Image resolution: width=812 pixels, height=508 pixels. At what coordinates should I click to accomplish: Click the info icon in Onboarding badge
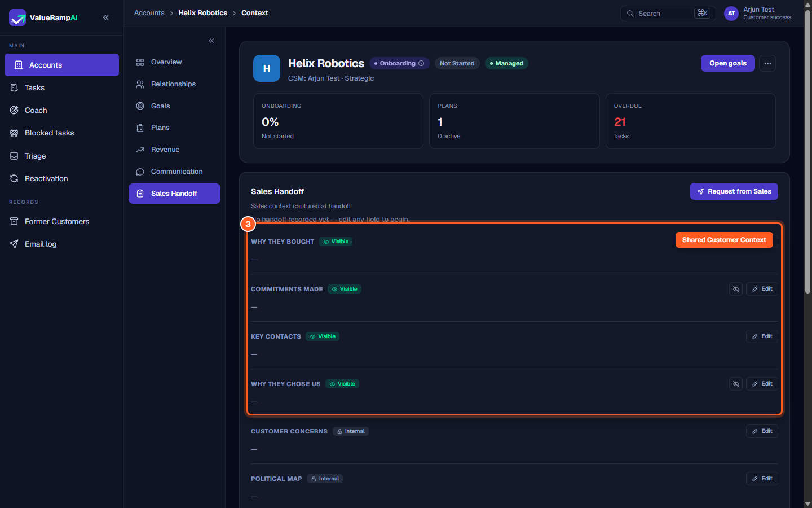click(421, 63)
